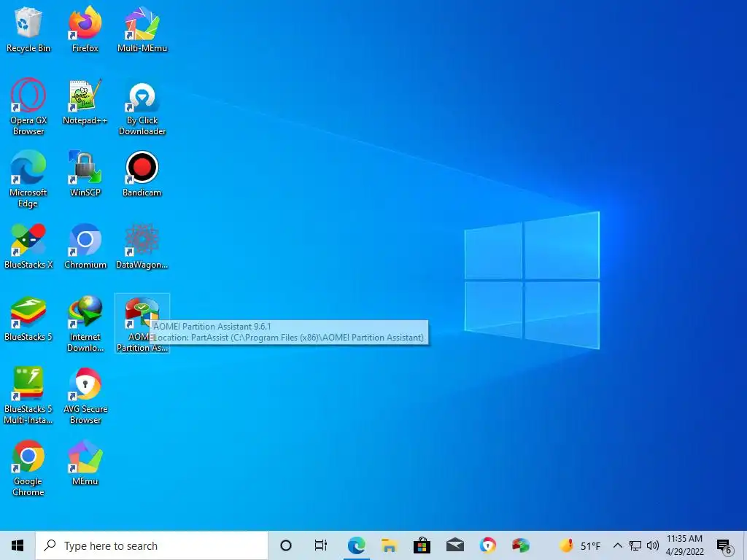Click the taskbar search box
Viewport: 747px width, 560px height.
coord(152,545)
